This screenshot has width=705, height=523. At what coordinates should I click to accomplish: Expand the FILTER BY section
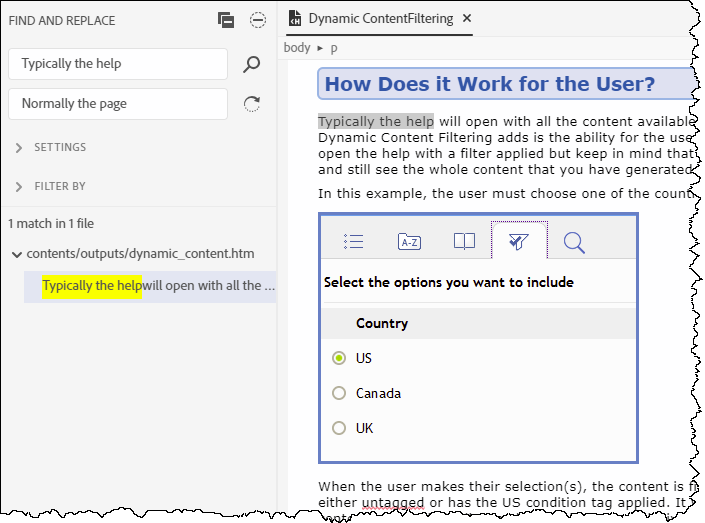point(20,186)
